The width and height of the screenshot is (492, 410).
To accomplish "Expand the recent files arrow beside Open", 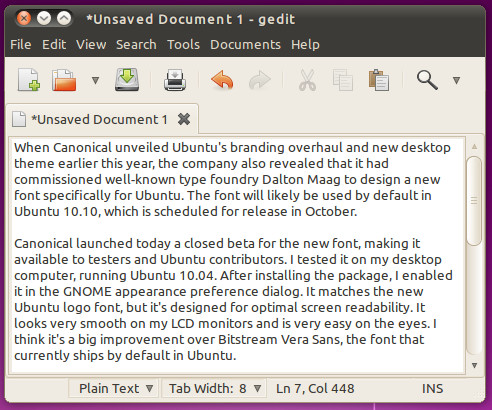I will click(95, 80).
